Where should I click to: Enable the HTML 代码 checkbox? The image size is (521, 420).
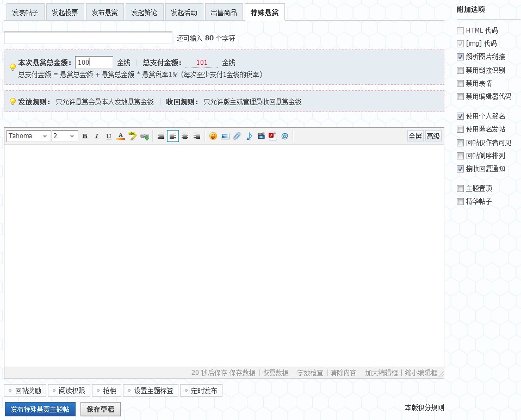[x=460, y=30]
